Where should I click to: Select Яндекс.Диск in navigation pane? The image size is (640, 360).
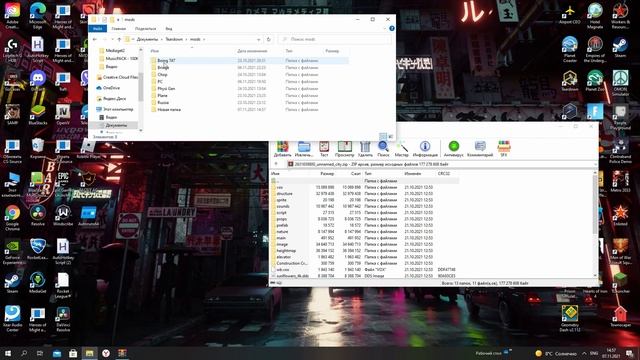[114, 98]
